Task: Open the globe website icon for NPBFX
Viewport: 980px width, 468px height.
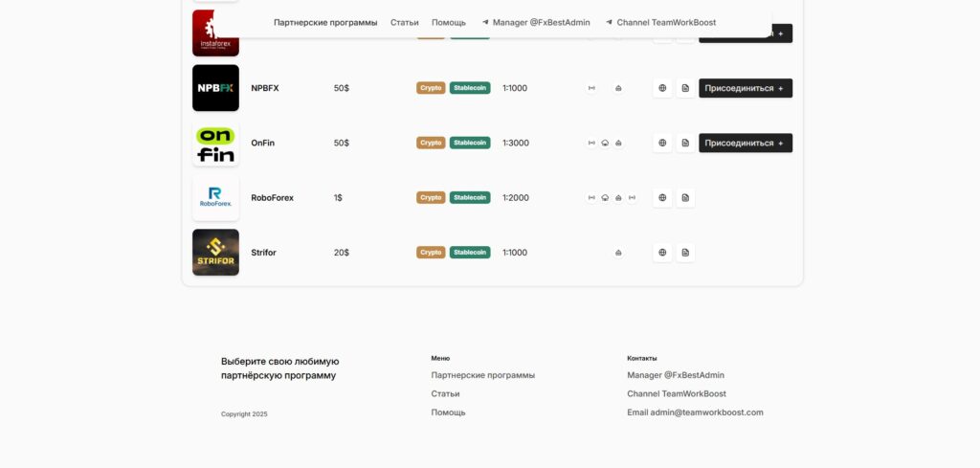Action: (662, 88)
